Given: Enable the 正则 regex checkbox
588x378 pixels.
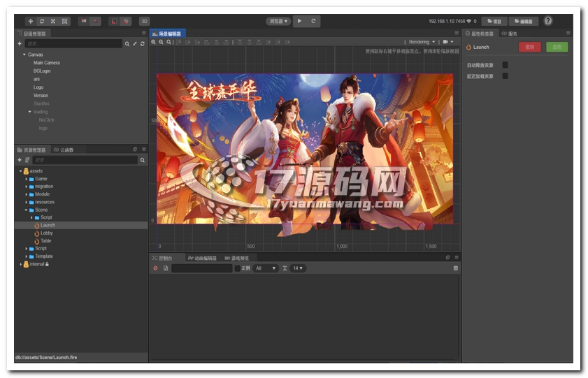Looking at the screenshot, I should click(x=238, y=268).
